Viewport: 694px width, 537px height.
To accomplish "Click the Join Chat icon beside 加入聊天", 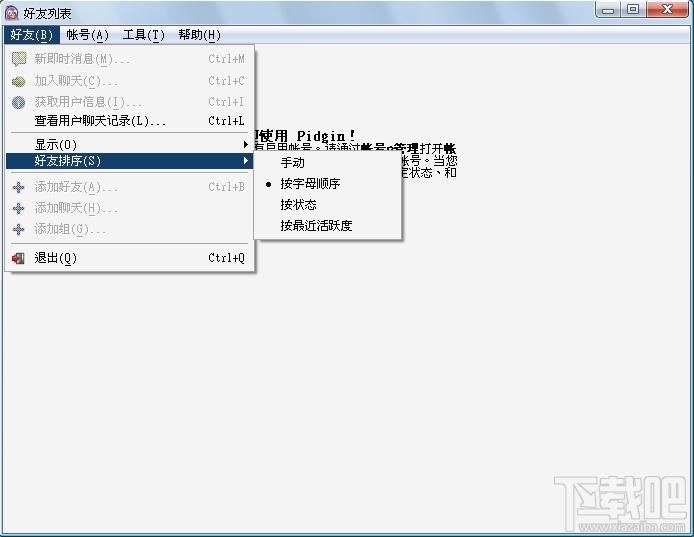I will pos(19,81).
